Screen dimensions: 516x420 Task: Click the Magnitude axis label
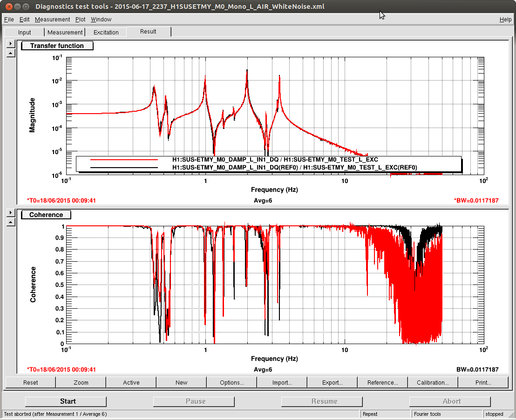32,115
